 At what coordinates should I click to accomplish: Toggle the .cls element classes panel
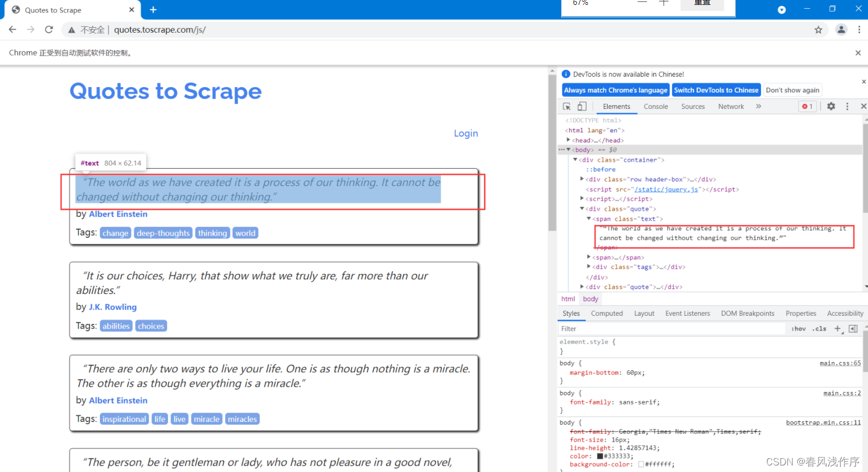pos(819,329)
